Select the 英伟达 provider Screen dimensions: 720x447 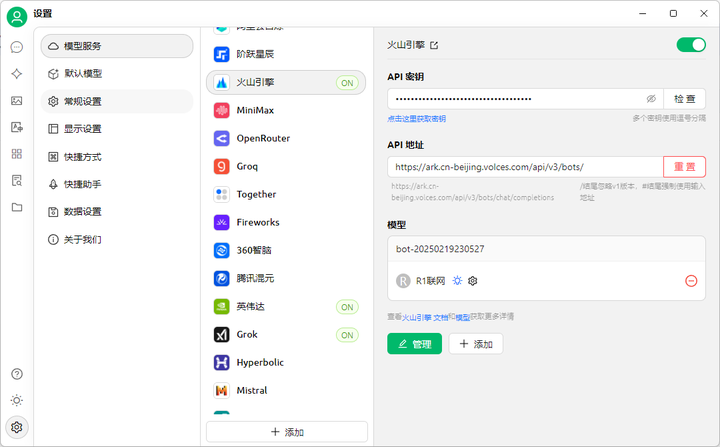286,306
